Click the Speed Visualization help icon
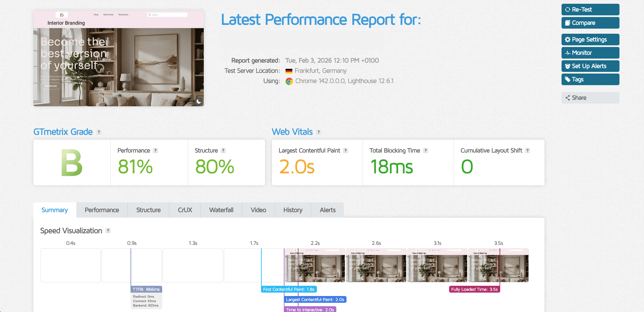644x312 pixels. pos(108,231)
